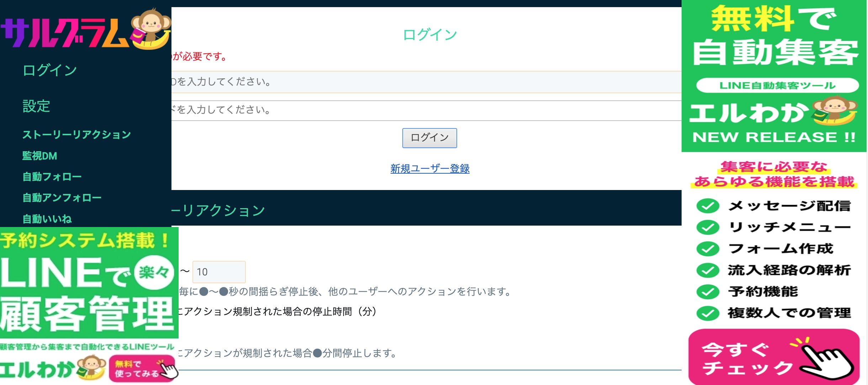
Task: Click the monkey mascot beside the サルグラム logo
Action: (151, 29)
